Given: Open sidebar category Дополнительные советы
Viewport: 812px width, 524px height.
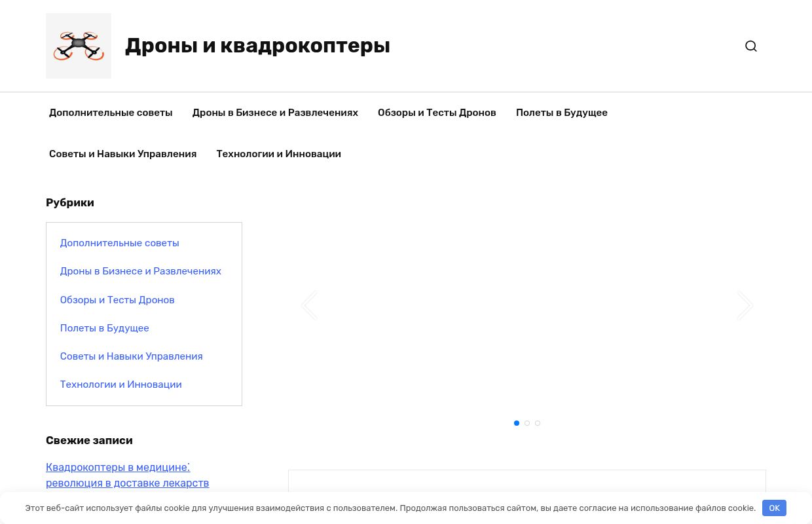Looking at the screenshot, I should tap(120, 243).
